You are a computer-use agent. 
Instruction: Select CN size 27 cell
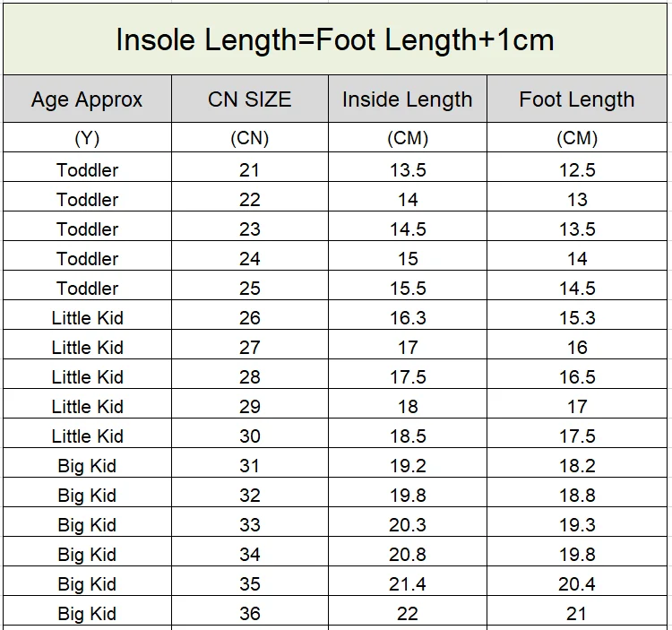(250, 348)
